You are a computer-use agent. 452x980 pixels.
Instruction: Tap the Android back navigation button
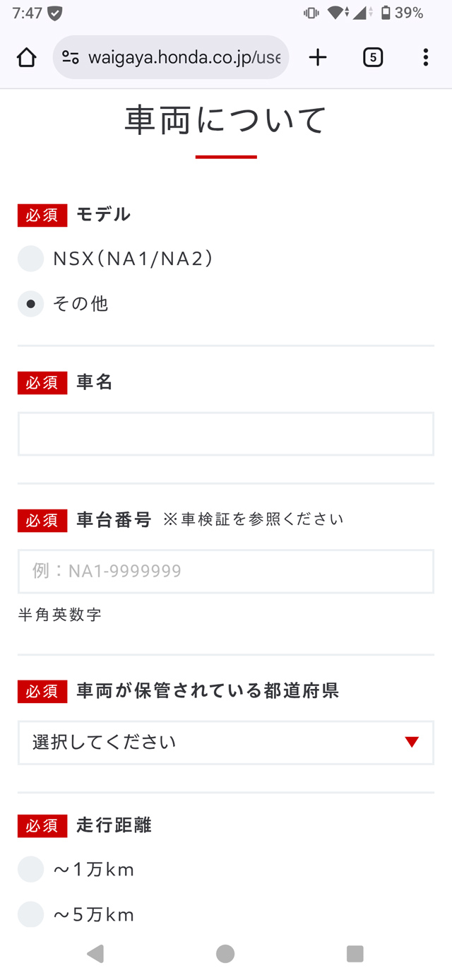[x=95, y=953]
